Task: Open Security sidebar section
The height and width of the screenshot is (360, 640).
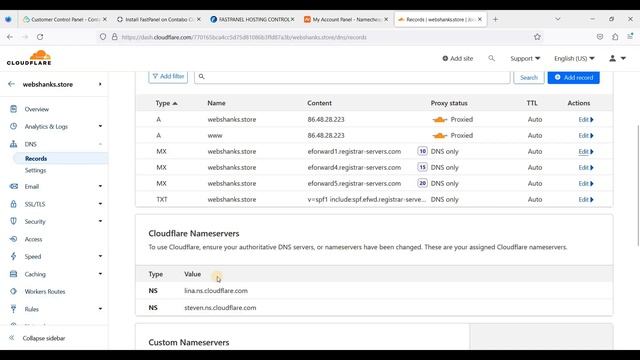Action: coord(35,222)
